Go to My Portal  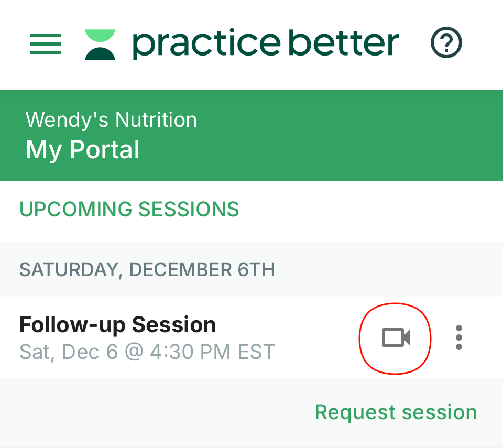[82, 149]
